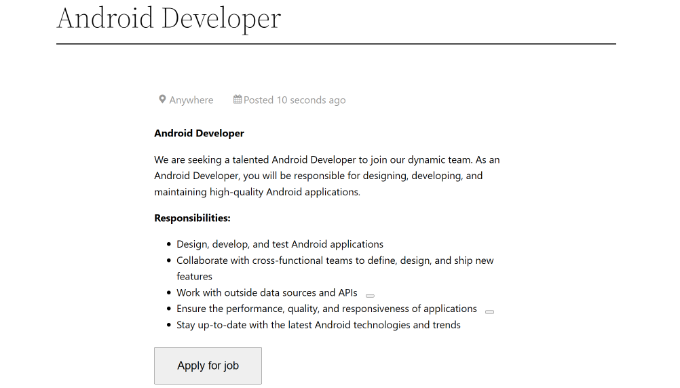Click small marker after 'responsiveness of applications'
The height and width of the screenshot is (388, 680).
point(489,312)
